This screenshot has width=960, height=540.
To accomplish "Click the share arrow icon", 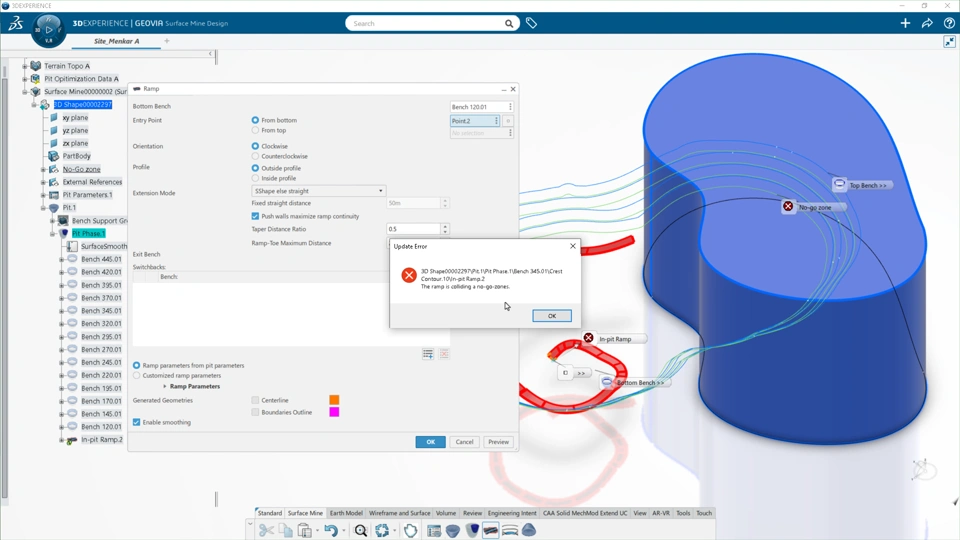I will pos(927,23).
